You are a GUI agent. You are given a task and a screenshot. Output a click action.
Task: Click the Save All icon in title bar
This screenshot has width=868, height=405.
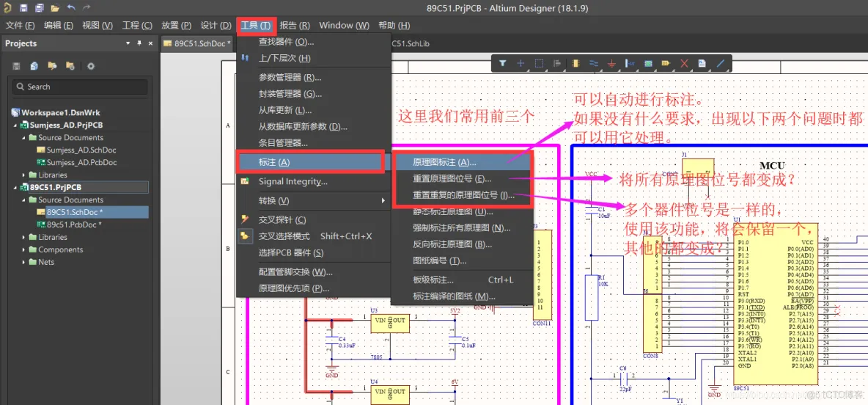[40, 8]
